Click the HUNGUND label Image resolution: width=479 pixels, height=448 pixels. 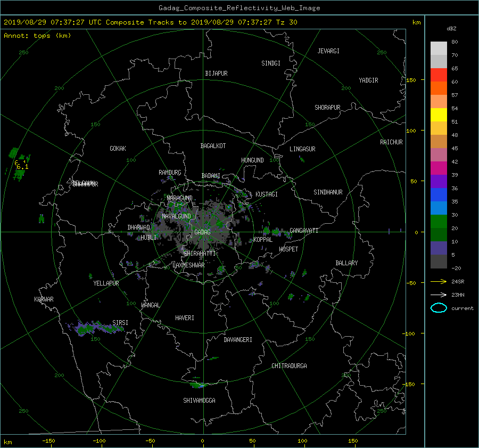pyautogui.click(x=252, y=160)
